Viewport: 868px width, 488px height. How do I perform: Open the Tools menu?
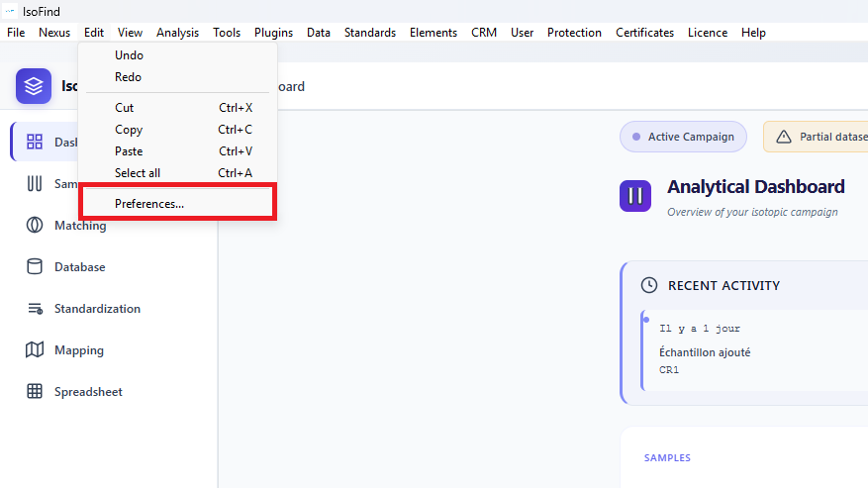click(227, 33)
